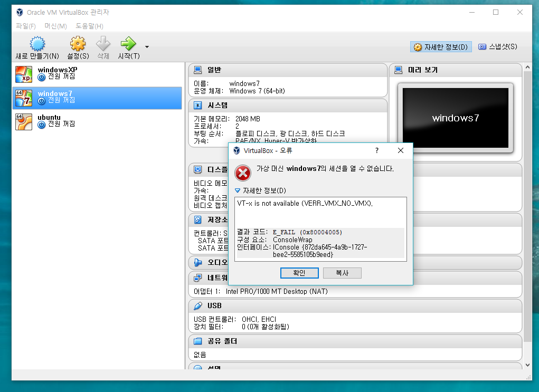Switch to the Snapshots (스냅샷) view

(x=498, y=47)
